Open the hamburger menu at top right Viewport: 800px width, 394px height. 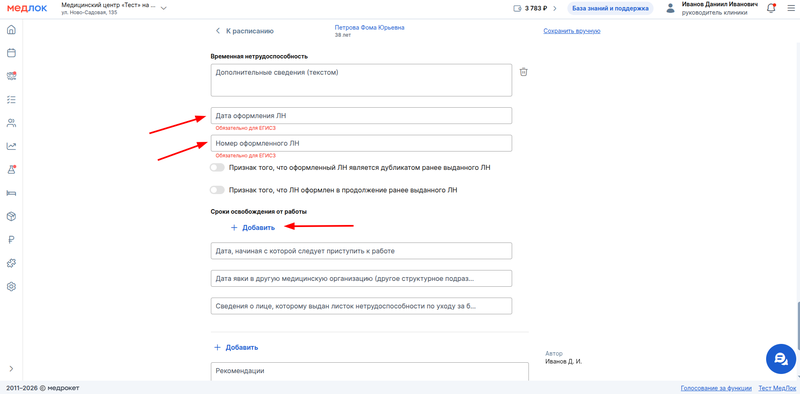coord(791,8)
